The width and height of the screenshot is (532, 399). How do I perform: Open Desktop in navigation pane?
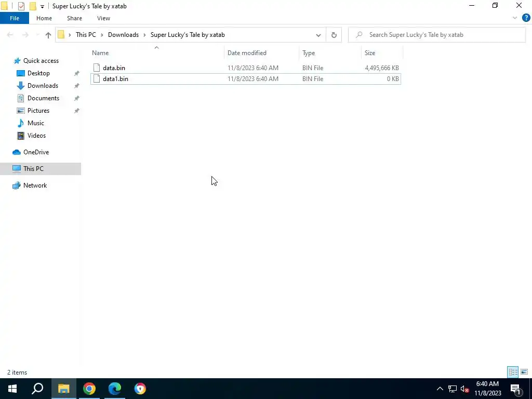pos(38,73)
